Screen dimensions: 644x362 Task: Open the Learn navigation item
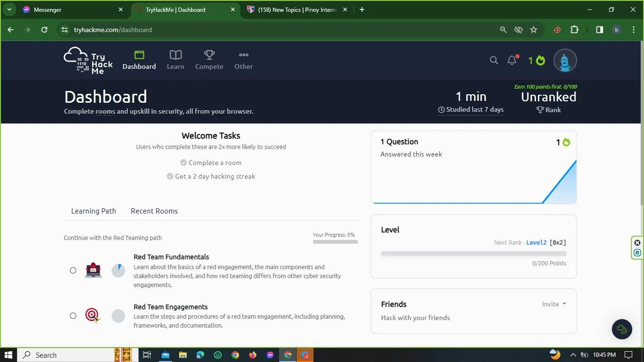tap(175, 60)
